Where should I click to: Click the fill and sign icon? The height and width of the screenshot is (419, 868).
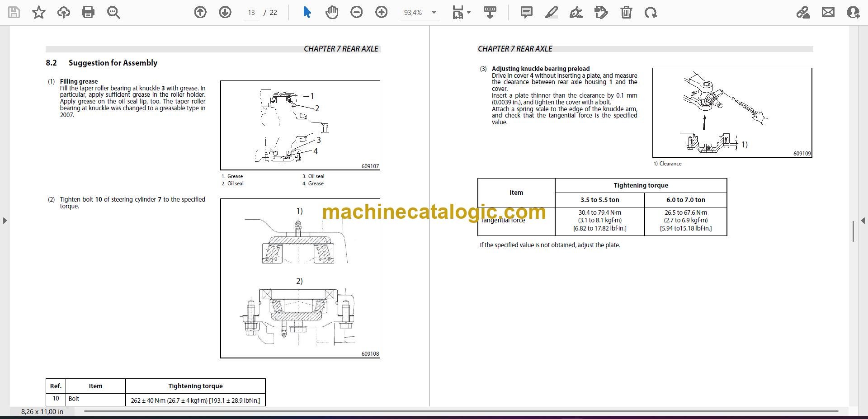click(803, 12)
